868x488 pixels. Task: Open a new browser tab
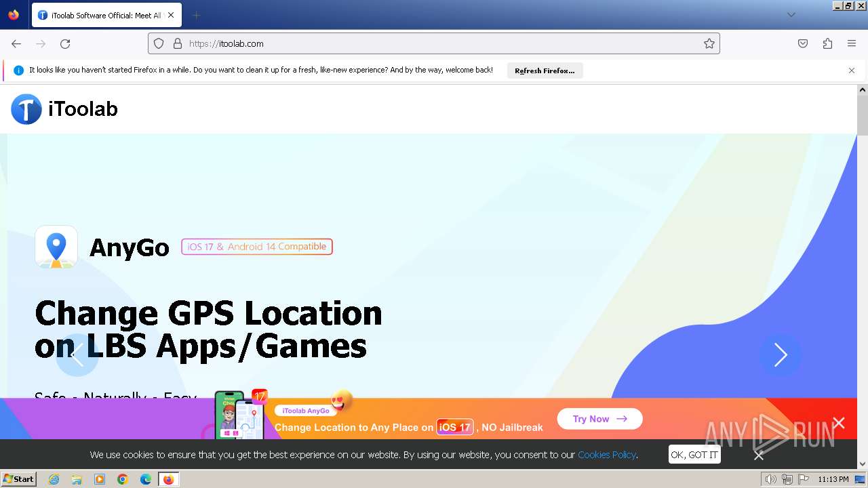(196, 15)
